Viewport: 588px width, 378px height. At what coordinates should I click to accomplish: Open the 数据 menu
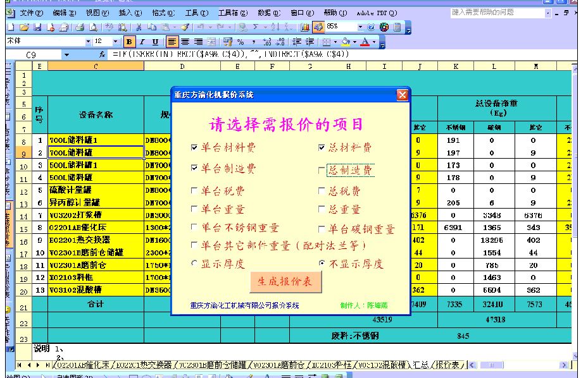[x=269, y=13]
